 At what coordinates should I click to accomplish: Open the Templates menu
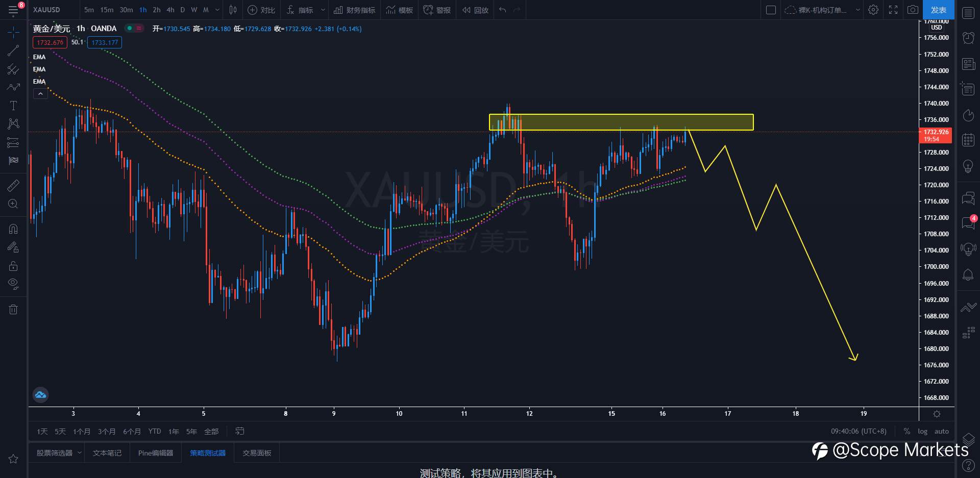(x=400, y=10)
